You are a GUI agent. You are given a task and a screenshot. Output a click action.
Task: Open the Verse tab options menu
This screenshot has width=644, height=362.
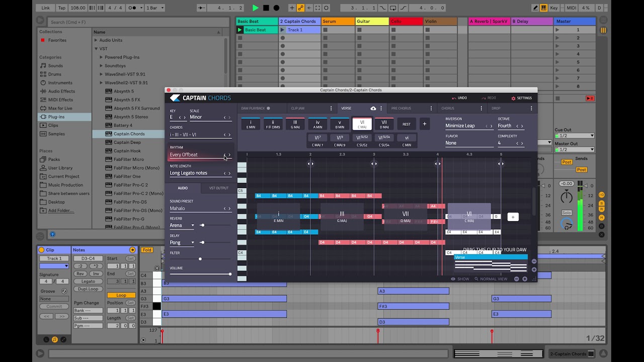(381, 108)
